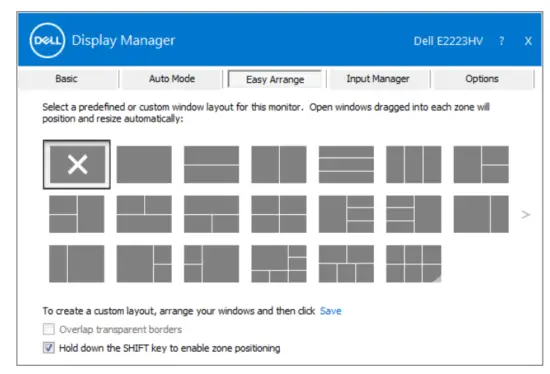Pick layout with two top zones over three bottom zones
This screenshot has width=550, height=374.
[346, 264]
